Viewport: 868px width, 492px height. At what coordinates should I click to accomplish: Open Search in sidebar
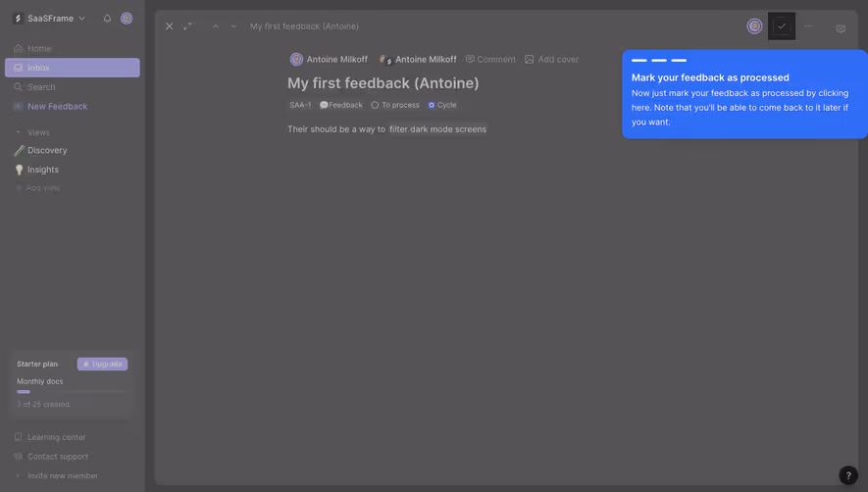point(41,87)
